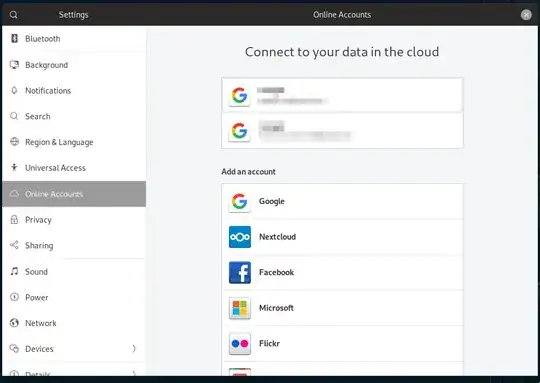The image size is (540, 383).
Task: Click the Nextcloud logo icon
Action: (240, 237)
